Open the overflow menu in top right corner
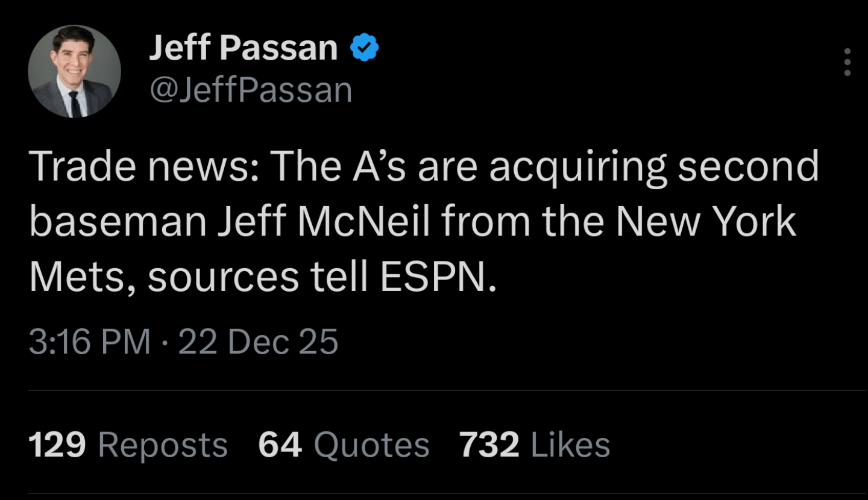868x500 pixels. click(x=846, y=60)
